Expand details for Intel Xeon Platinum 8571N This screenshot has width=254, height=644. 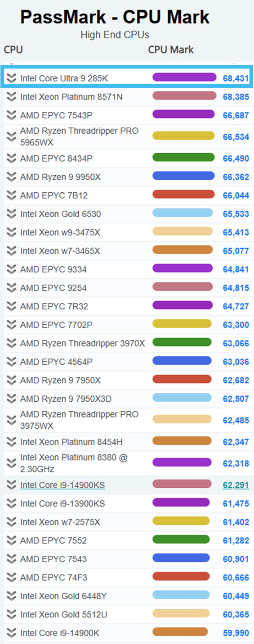pos(12,97)
